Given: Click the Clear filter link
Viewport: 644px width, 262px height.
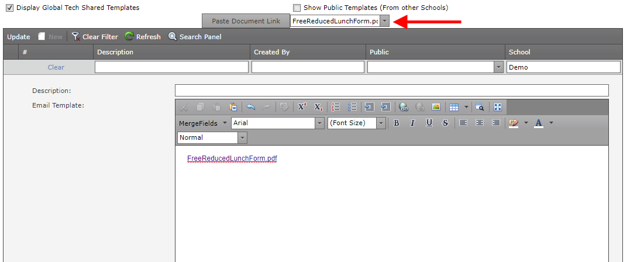Looking at the screenshot, I should pos(56,67).
